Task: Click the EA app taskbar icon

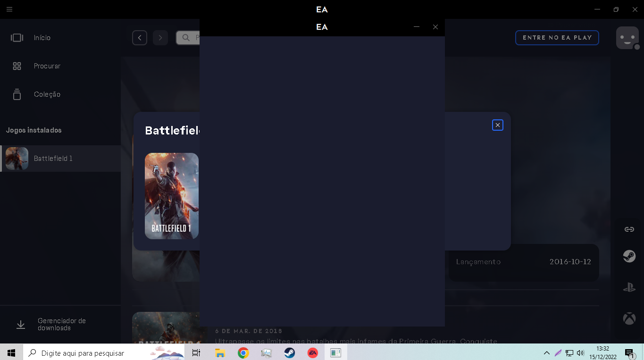Action: [312, 352]
